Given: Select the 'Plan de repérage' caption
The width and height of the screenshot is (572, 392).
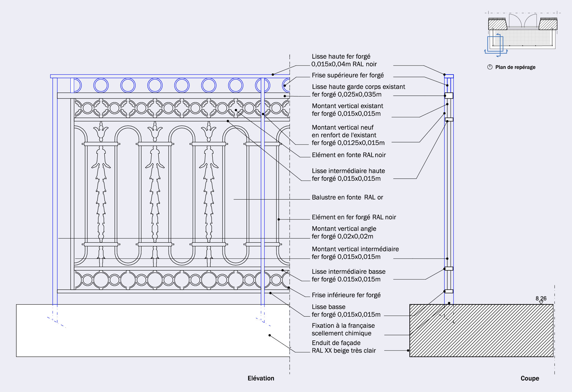Looking at the screenshot, I should [x=515, y=67].
